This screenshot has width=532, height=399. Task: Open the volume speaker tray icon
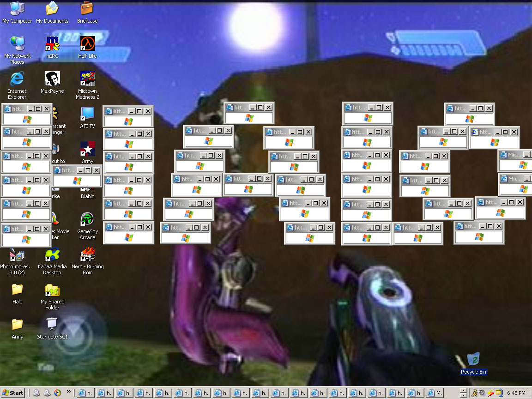[x=482, y=393]
